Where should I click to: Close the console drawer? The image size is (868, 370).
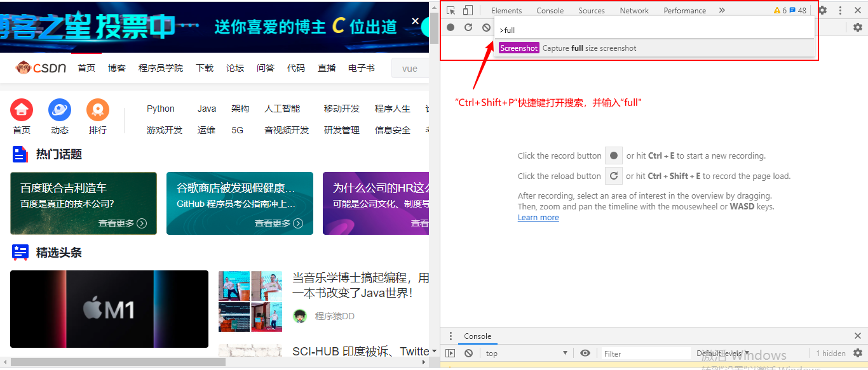(x=858, y=336)
